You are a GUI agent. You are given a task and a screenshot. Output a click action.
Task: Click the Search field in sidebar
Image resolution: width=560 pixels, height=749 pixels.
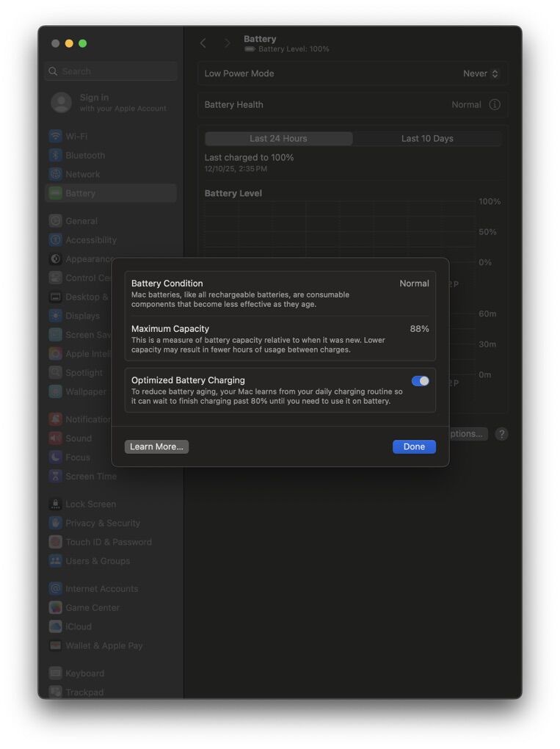coord(112,71)
